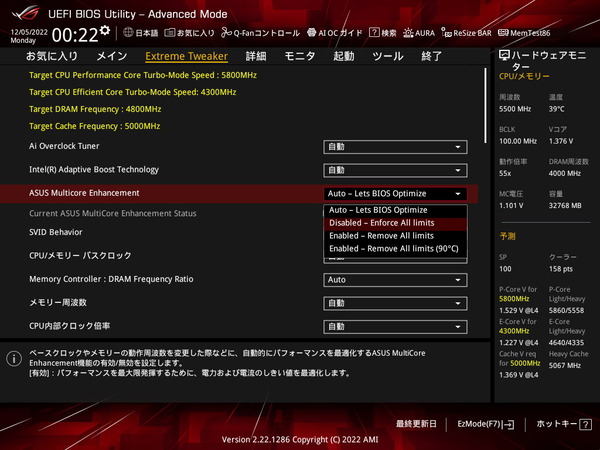Screen dimensions: 600x450
Task: Switch to お気に入り tab
Action: click(x=52, y=56)
